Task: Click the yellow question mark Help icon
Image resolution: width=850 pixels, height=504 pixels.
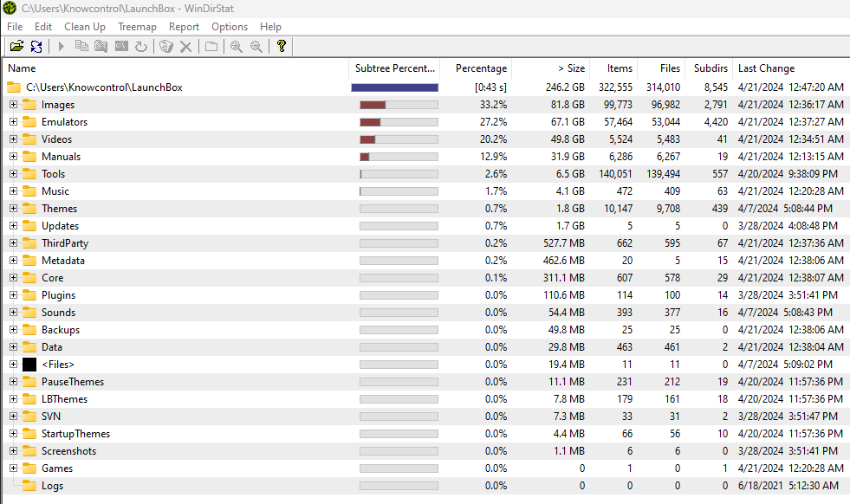Action: 282,46
